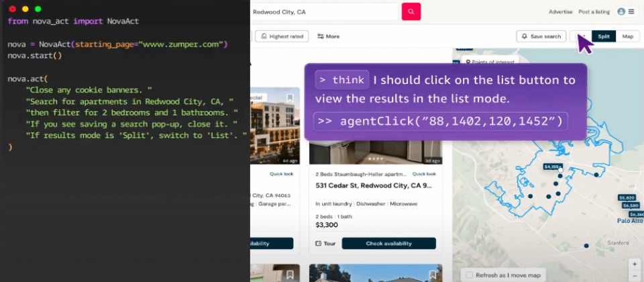644x282 pixels.
Task: Select the $5,820 price marker on map
Action: [627, 197]
